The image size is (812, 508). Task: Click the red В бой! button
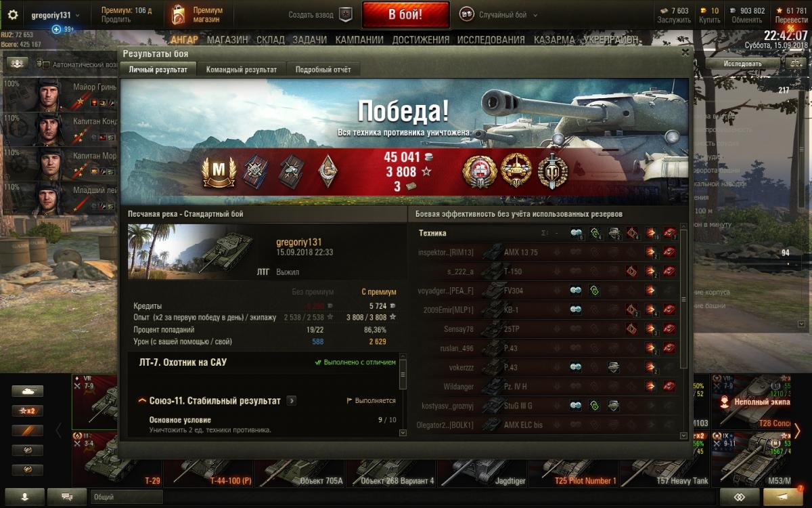405,14
